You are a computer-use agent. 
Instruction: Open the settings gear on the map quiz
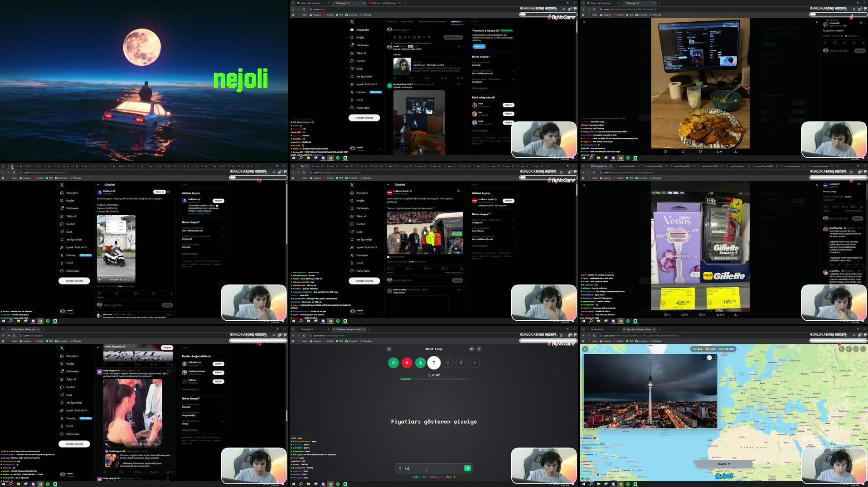849,349
